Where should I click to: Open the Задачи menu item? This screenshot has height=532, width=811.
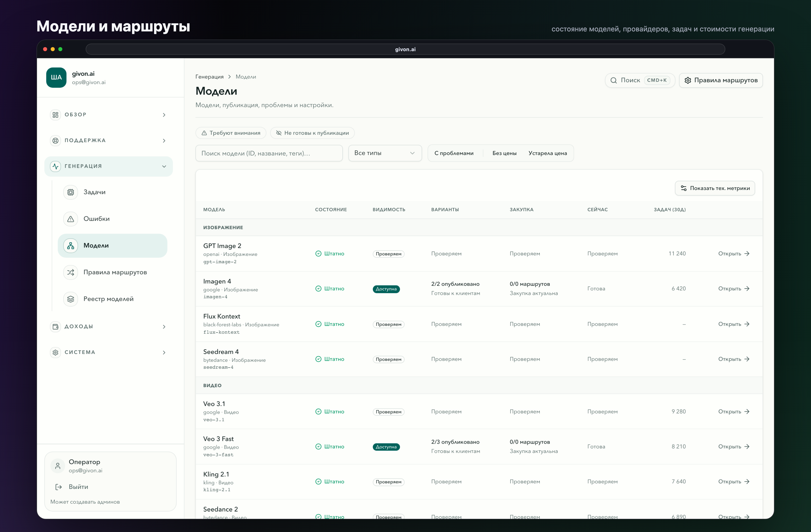point(113,192)
